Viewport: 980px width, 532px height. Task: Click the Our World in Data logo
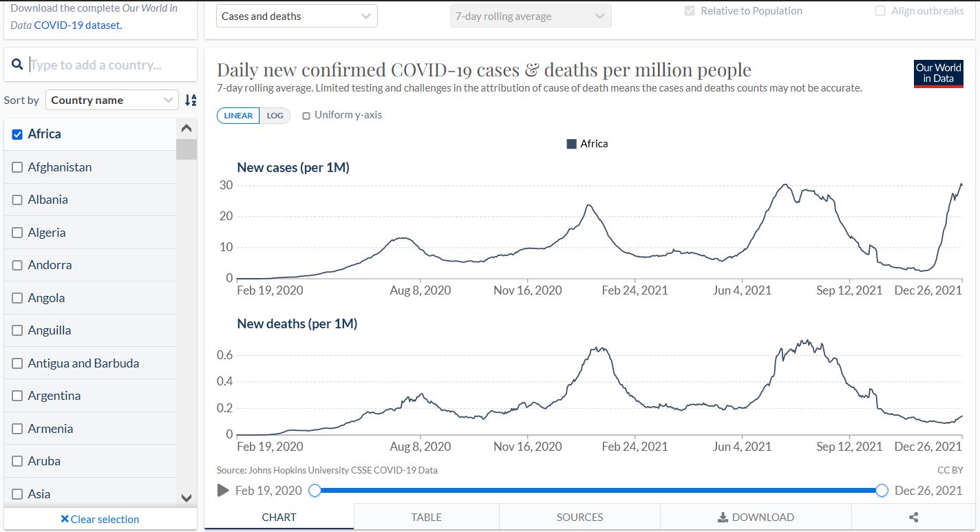click(x=938, y=74)
